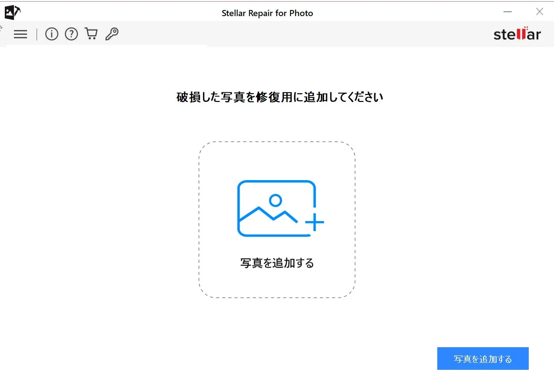
Task: Click the stellar logo
Action: [x=517, y=34]
